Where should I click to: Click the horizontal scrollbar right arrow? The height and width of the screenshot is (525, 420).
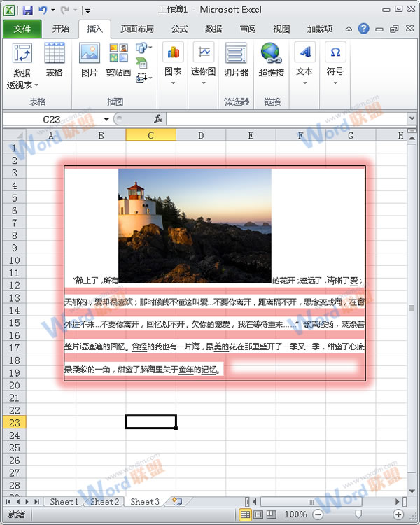[x=398, y=502]
